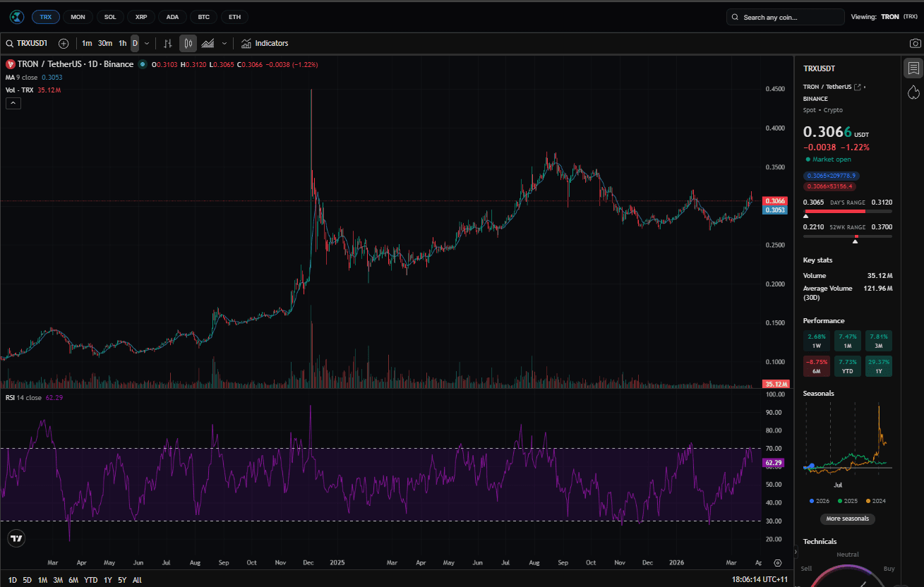Toggle the 2026 seasonal legend dot

pyautogui.click(x=812, y=501)
